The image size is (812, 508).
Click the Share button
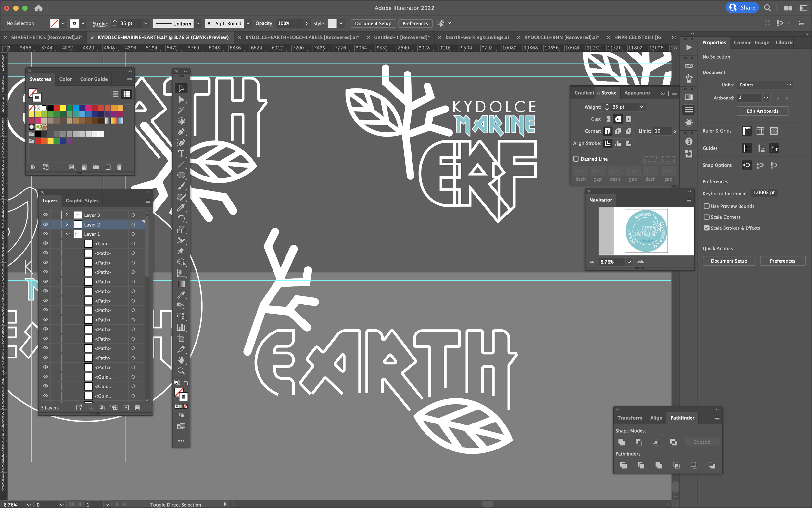[x=742, y=7]
